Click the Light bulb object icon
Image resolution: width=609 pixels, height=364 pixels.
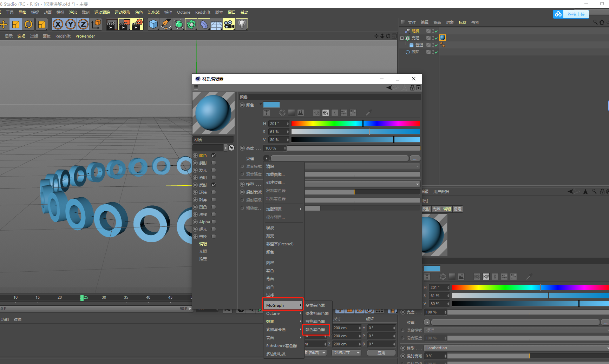[242, 24]
